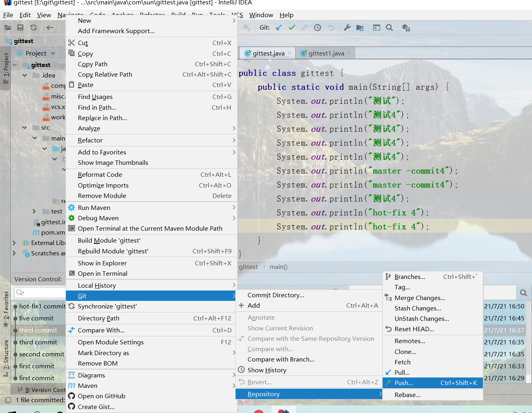Collapse the src folder tree node
Screen dimensions: 532x413
pos(25,128)
